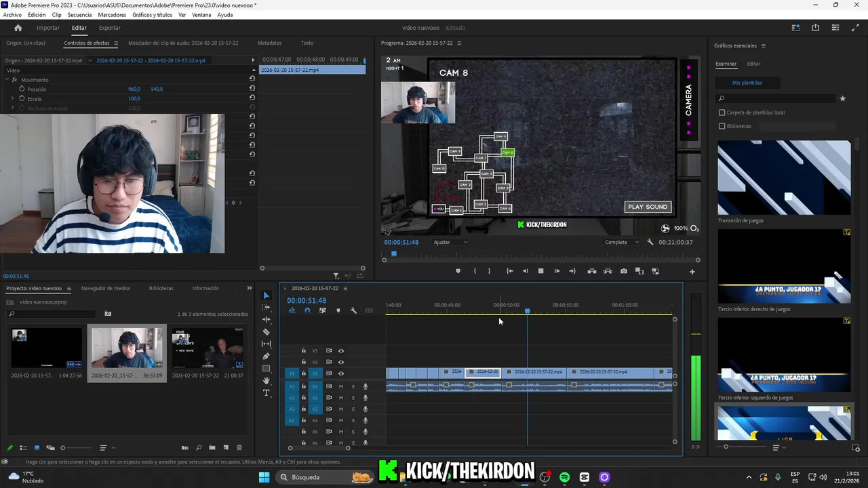
Task: Step back one frame in Program monitor
Action: 525,271
